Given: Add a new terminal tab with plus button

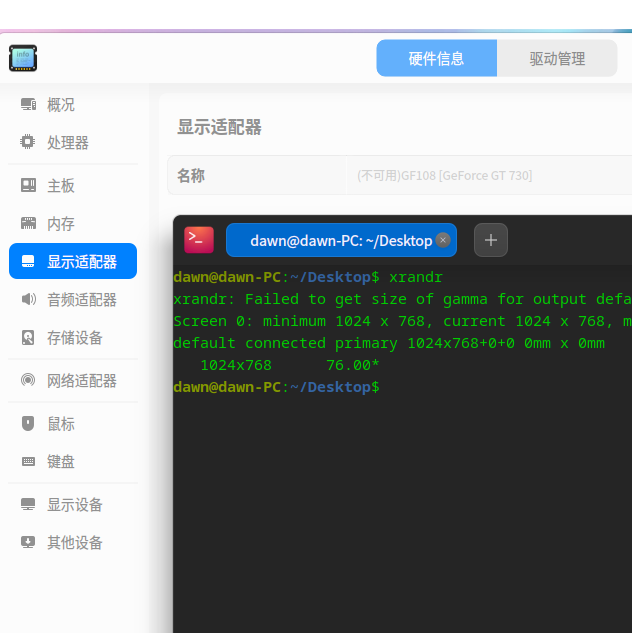Looking at the screenshot, I should coord(491,240).
